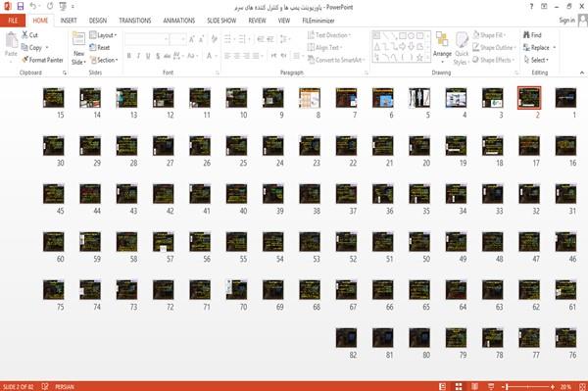Image resolution: width=588 pixels, height=391 pixels.
Task: Open Align Text dropdown
Action: coord(324,48)
